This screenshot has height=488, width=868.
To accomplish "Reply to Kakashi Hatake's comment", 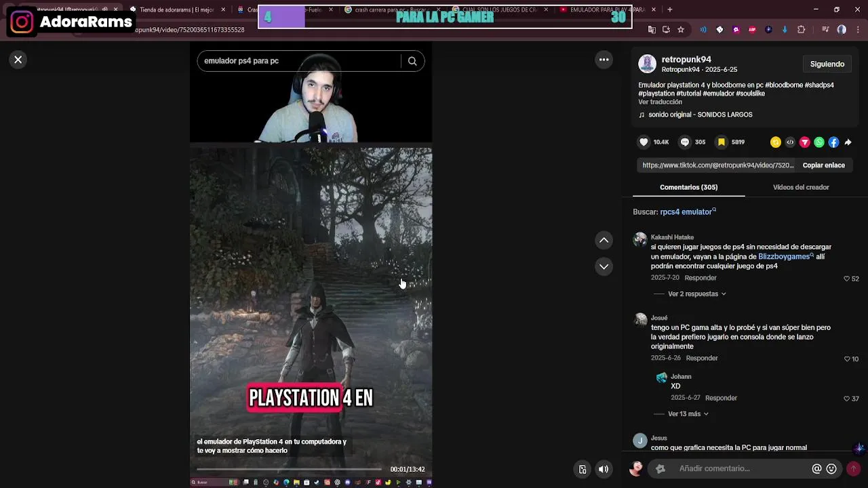I will coord(701,278).
